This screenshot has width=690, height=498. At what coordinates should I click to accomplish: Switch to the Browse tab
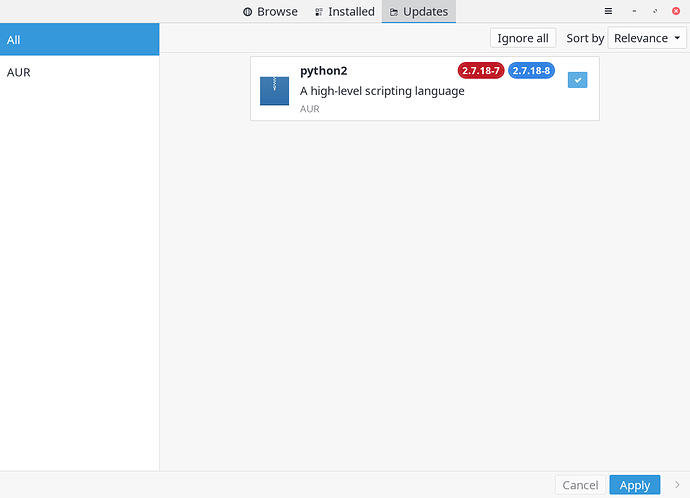point(270,11)
